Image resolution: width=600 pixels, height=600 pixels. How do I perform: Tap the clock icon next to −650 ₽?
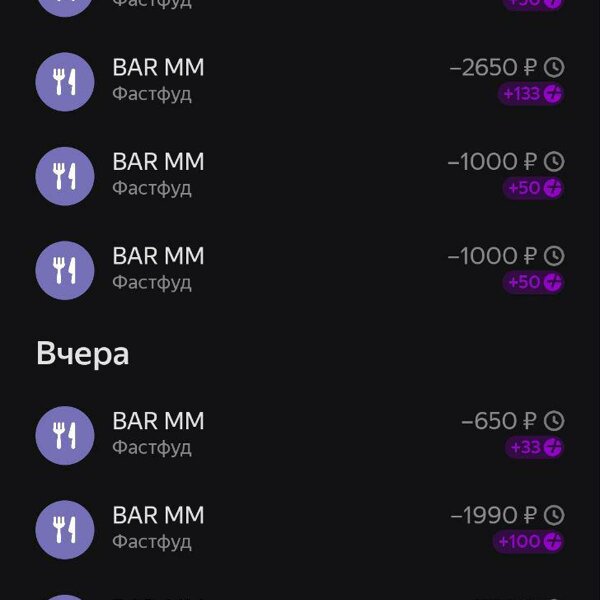[554, 421]
